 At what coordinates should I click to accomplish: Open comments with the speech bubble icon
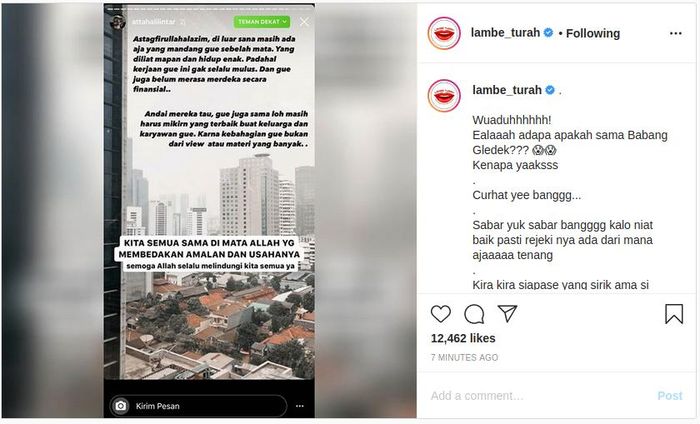474,314
